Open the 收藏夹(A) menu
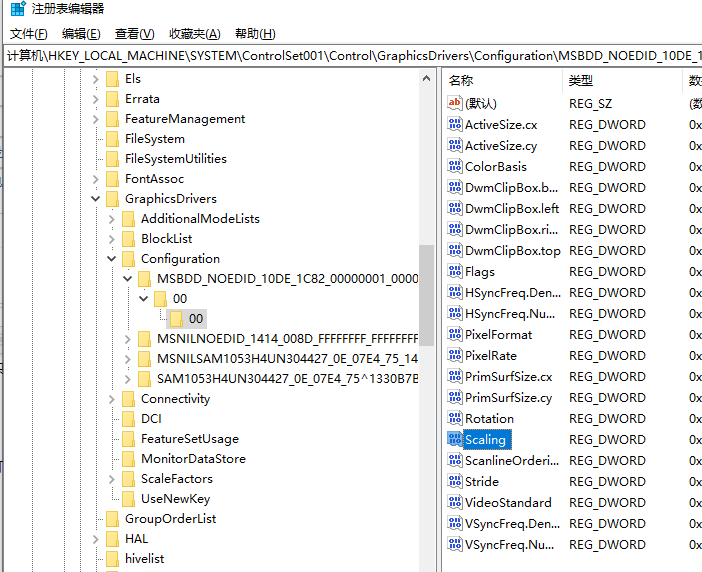 pyautogui.click(x=194, y=34)
